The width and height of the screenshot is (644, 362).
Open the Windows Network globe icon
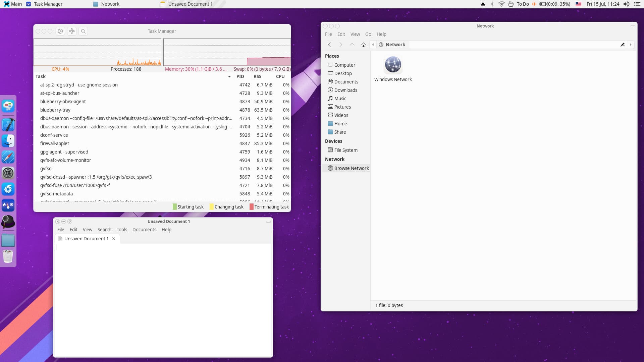tap(393, 65)
